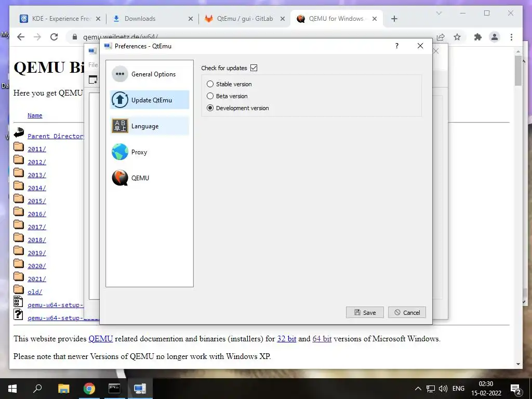Select Stable version radio button
The height and width of the screenshot is (399, 532).
[210, 84]
